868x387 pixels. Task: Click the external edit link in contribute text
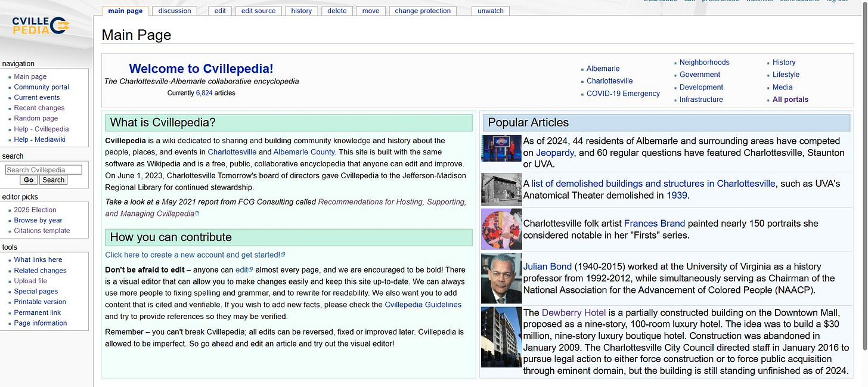pyautogui.click(x=244, y=270)
